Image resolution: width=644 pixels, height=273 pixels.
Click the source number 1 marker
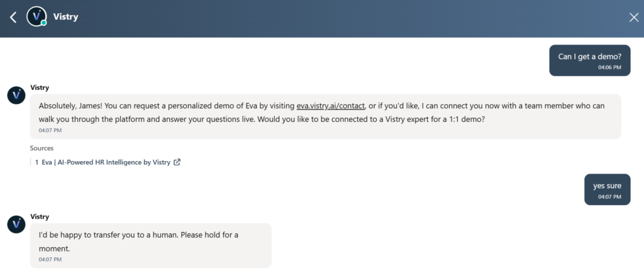[x=36, y=162]
